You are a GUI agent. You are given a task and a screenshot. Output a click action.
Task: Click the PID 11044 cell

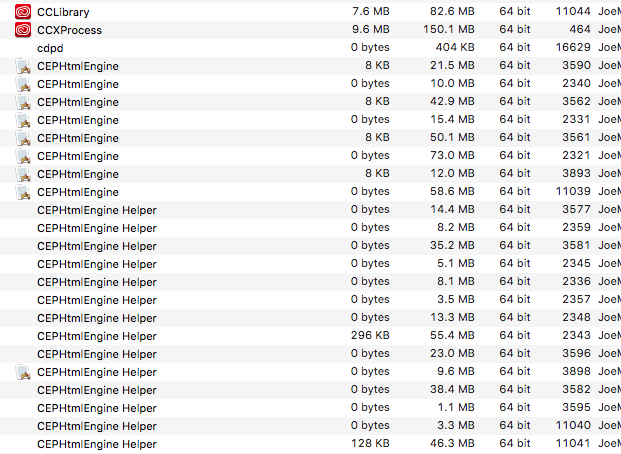tap(573, 11)
